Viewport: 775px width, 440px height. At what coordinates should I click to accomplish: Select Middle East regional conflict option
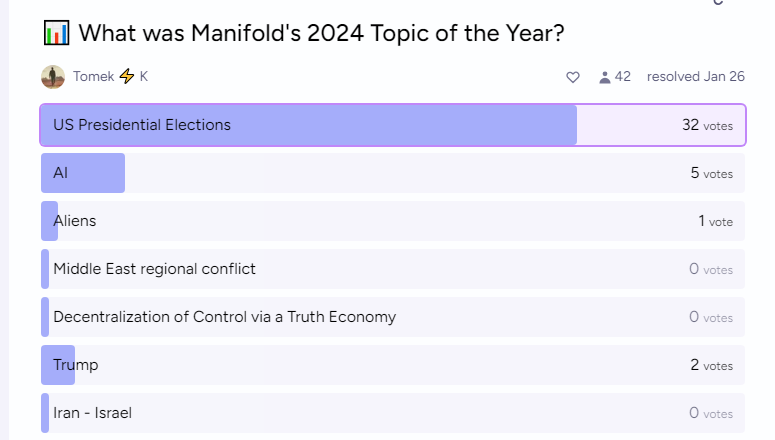[x=393, y=269]
